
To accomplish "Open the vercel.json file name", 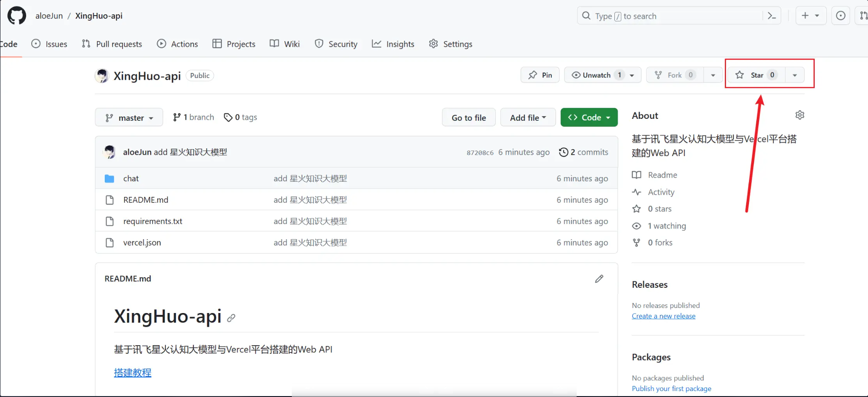I will pos(142,242).
